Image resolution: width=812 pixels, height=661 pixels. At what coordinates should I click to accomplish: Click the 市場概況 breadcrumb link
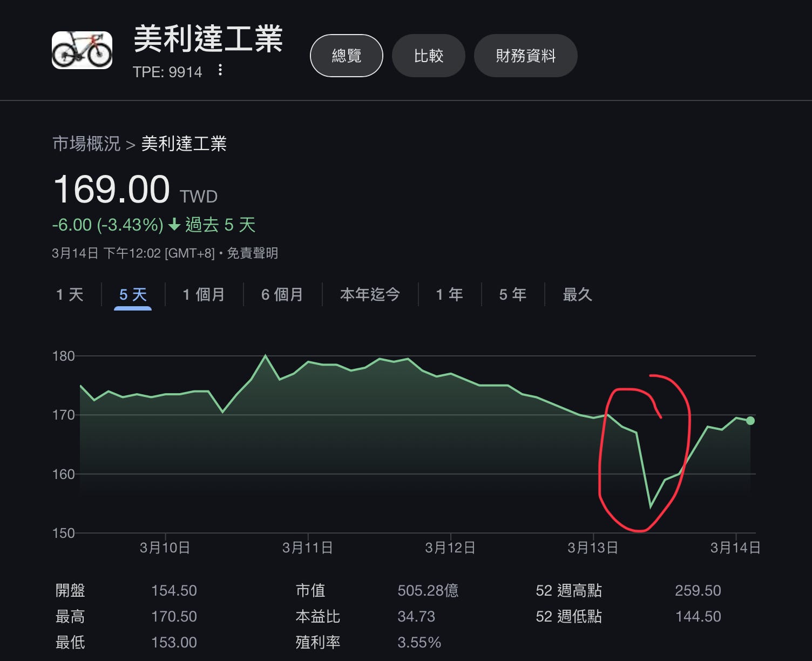86,144
